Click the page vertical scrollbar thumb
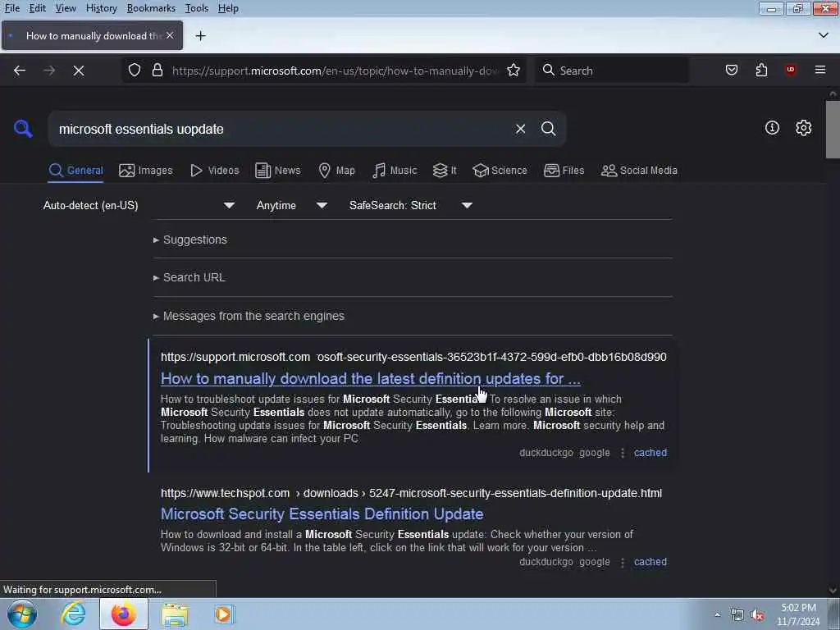Screen dimensions: 840x630 [832, 129]
